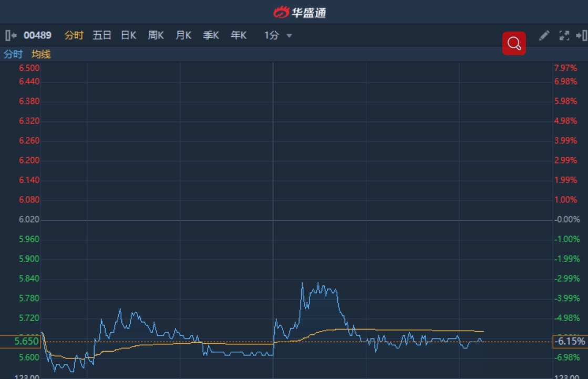Open the 周K weekly candlestick view

(156, 36)
